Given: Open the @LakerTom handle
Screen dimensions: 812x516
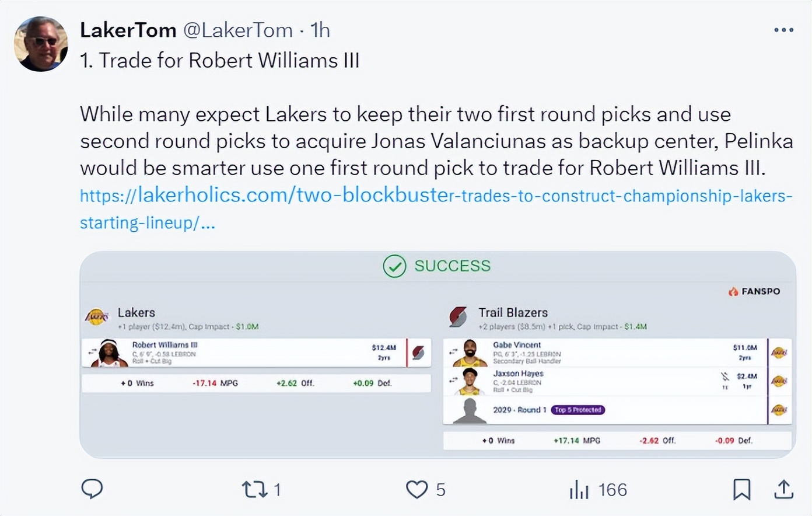Looking at the screenshot, I should (x=238, y=30).
